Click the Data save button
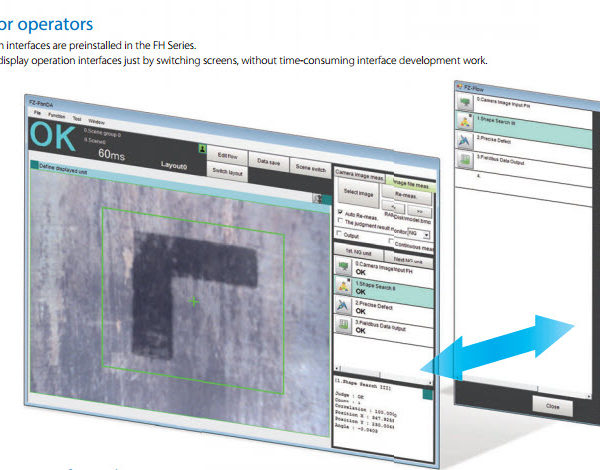The image size is (600, 470). click(x=268, y=162)
